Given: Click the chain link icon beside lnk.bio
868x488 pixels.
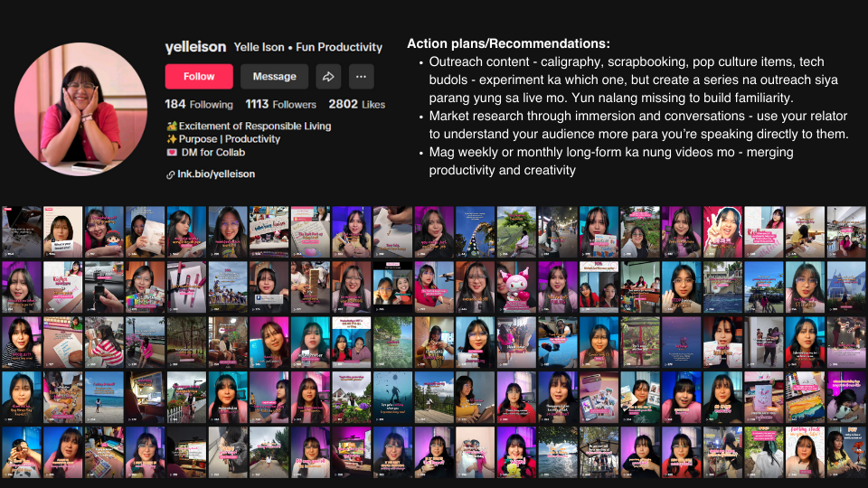Looking at the screenshot, I should coord(170,174).
